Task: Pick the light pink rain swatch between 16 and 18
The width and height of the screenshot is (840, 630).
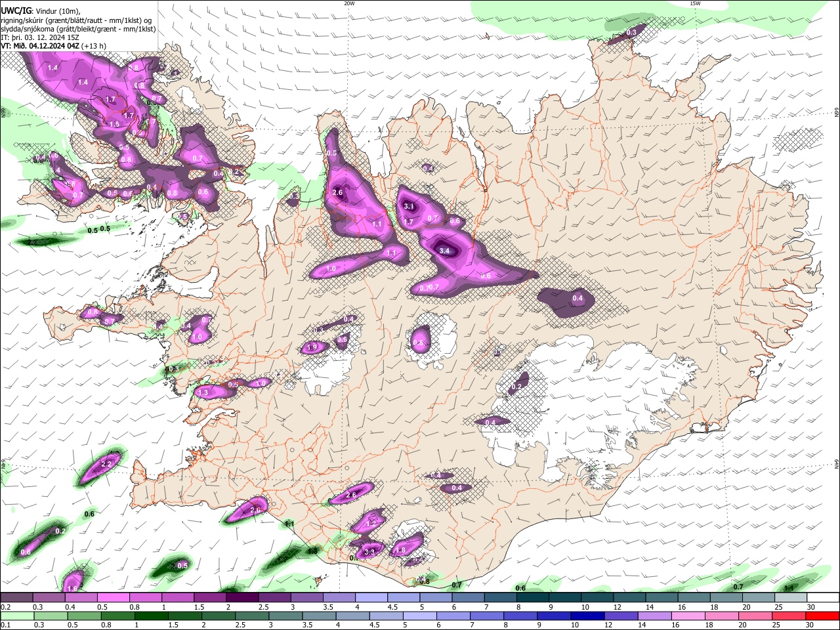Action: coord(688,616)
